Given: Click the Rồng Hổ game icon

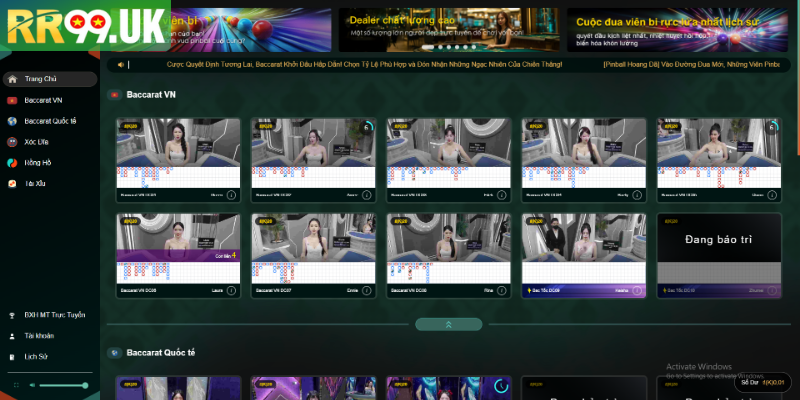Looking at the screenshot, I should tap(11, 163).
